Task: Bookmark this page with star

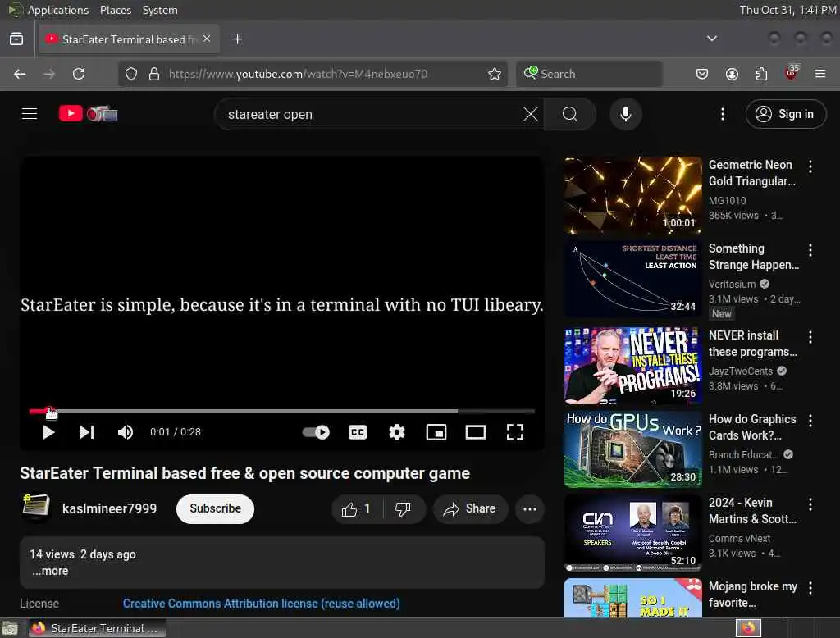Action: click(495, 74)
